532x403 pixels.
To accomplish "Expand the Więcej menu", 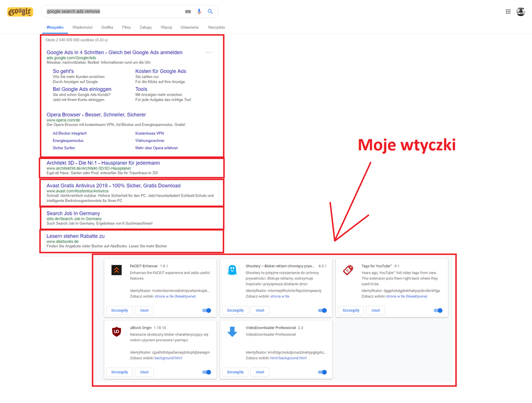I will (x=166, y=28).
